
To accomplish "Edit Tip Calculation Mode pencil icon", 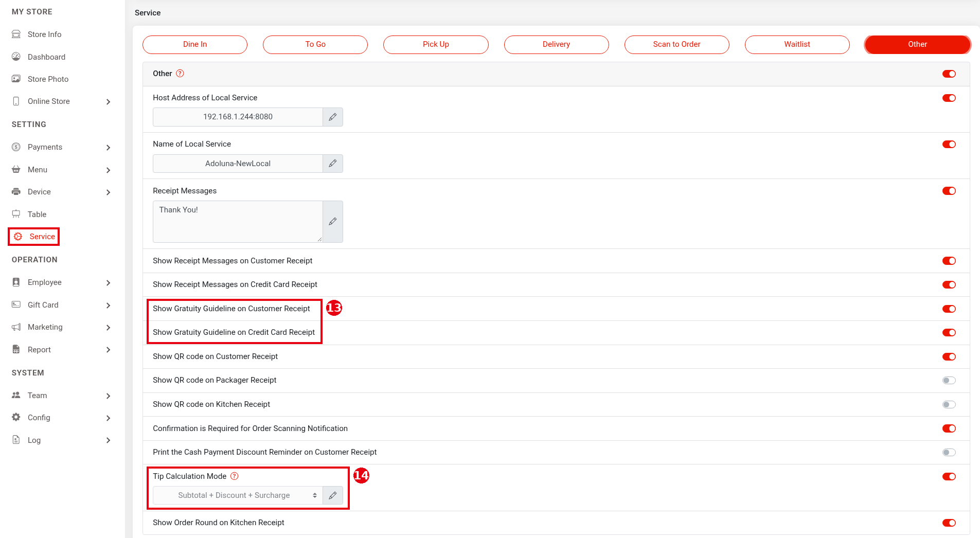I will pyautogui.click(x=333, y=495).
